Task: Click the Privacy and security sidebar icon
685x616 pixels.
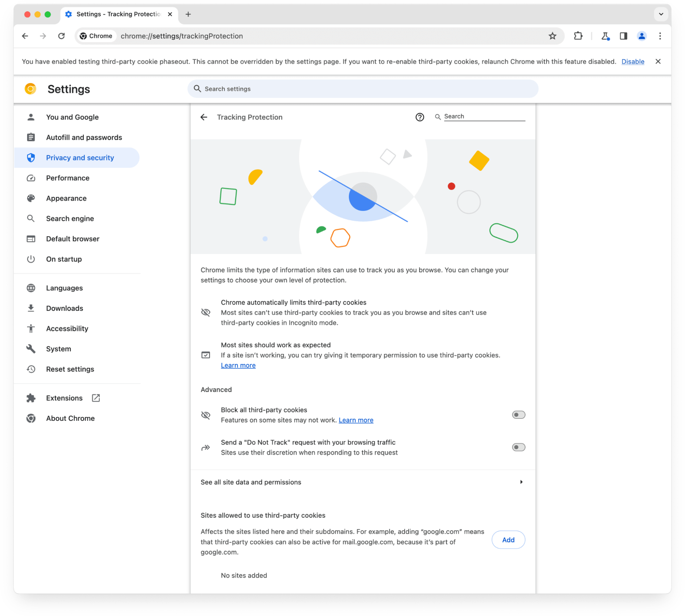Action: pos(32,158)
